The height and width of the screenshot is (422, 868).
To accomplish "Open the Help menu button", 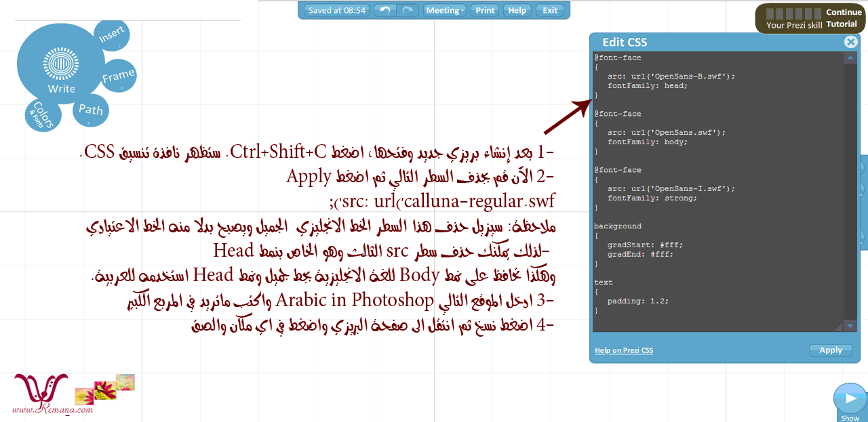I will click(517, 10).
